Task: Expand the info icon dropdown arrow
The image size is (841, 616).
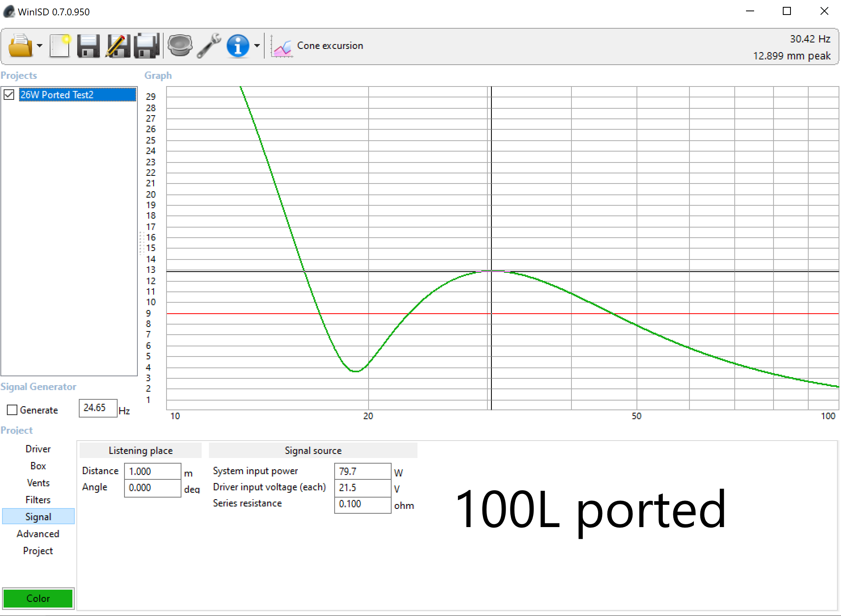Action: (257, 46)
